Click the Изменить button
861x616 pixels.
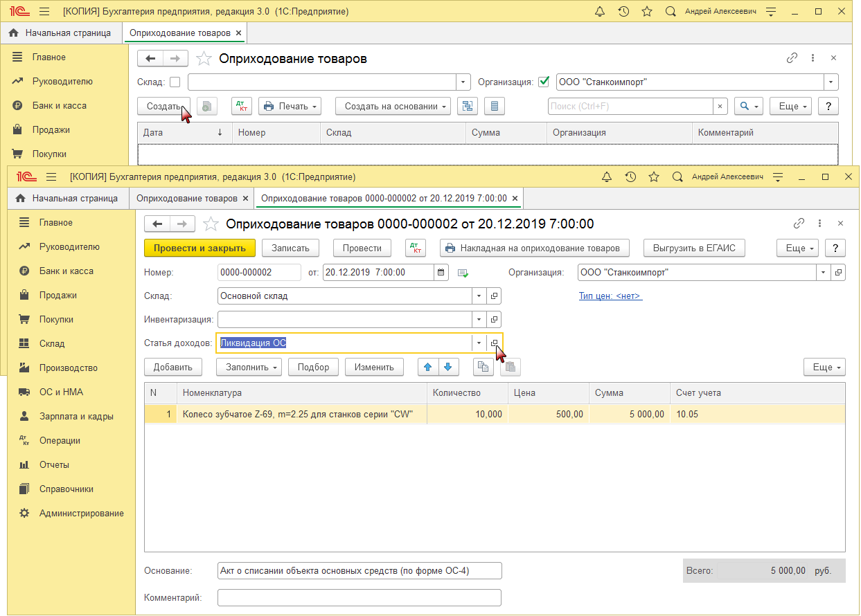coord(374,367)
